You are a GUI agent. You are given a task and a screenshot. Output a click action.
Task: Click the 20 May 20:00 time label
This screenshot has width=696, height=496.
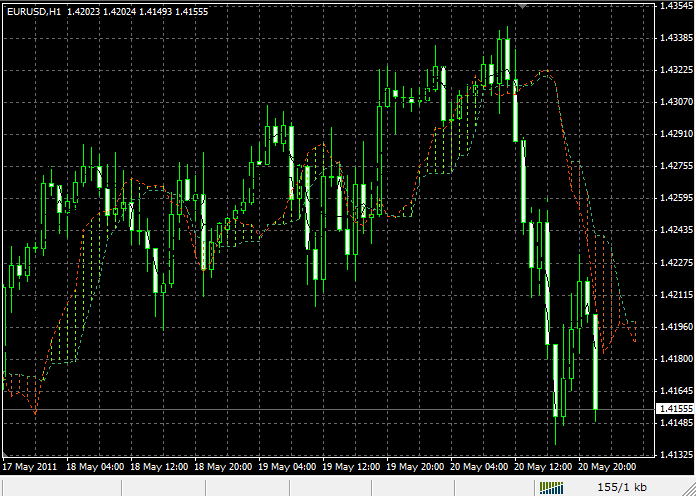(608, 467)
